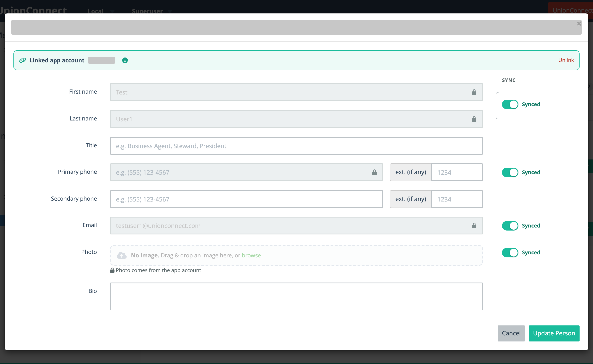Close the dialog with the X icon
593x364 pixels.
(579, 24)
